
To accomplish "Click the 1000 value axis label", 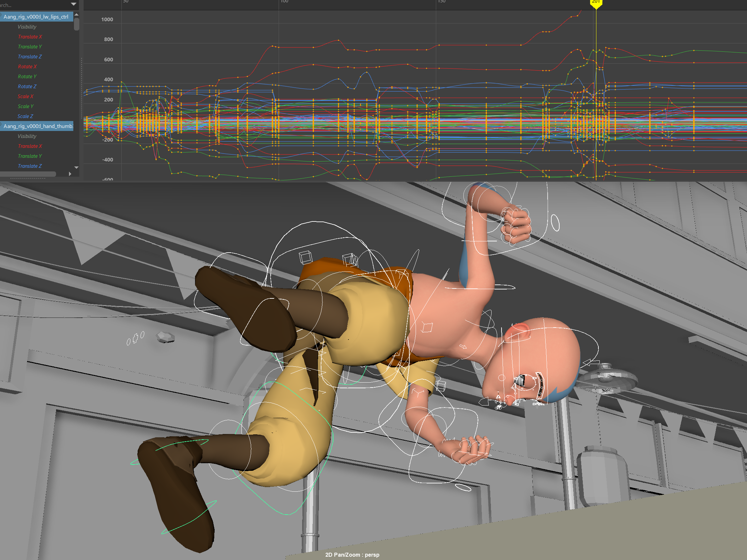I will click(x=107, y=19).
